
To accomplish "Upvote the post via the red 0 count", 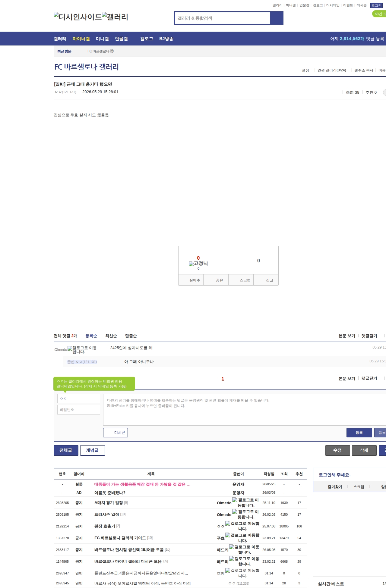I will click(198, 258).
